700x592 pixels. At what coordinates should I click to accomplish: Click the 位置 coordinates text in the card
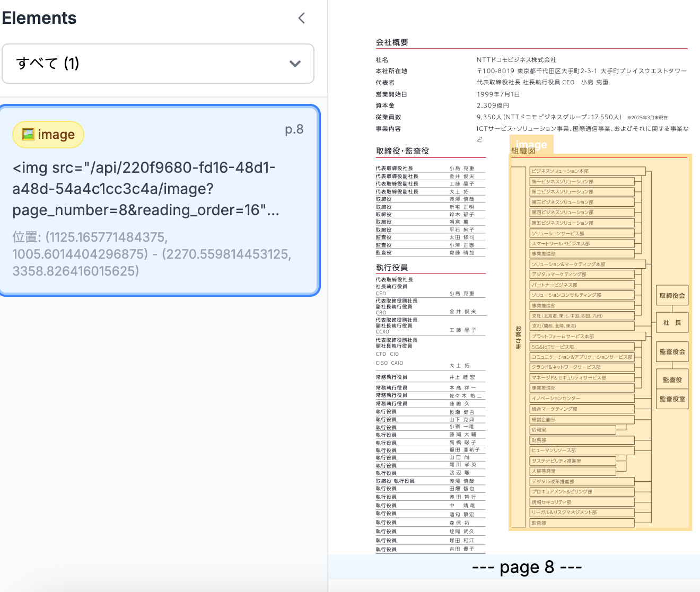(x=152, y=254)
